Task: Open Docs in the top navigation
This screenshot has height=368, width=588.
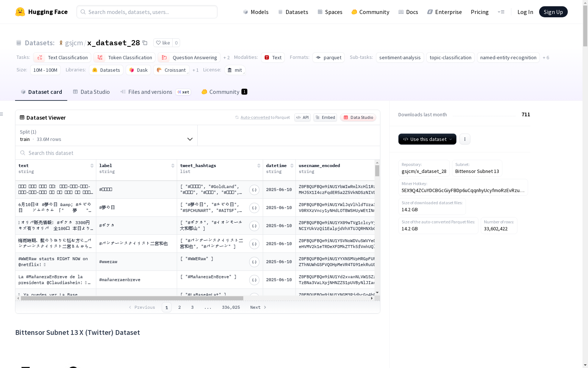Action: point(408,12)
